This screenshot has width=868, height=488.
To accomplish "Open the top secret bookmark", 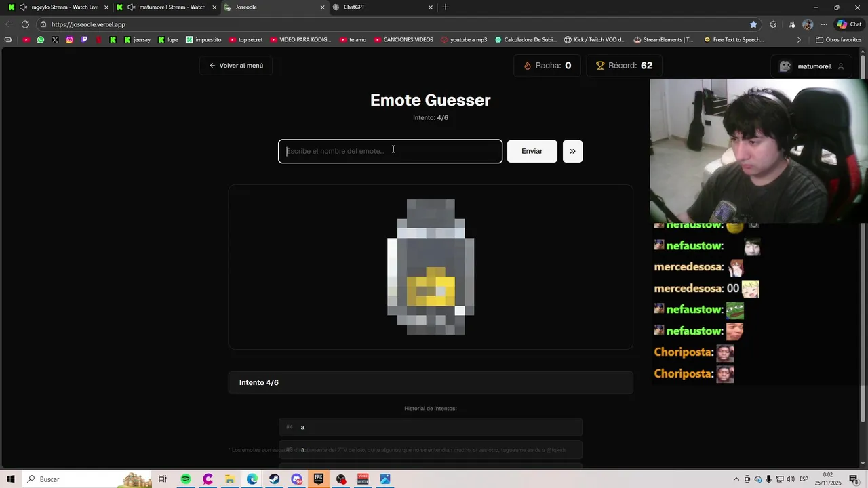I will tap(246, 39).
